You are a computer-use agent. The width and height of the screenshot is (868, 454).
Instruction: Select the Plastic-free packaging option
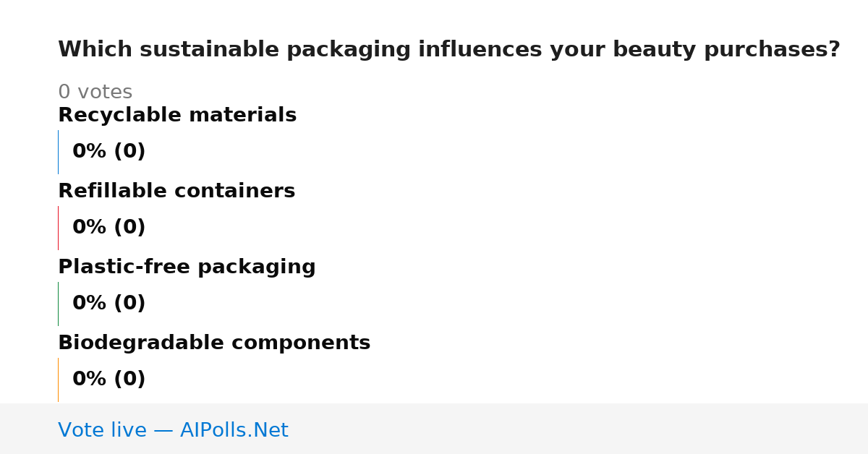click(187, 267)
